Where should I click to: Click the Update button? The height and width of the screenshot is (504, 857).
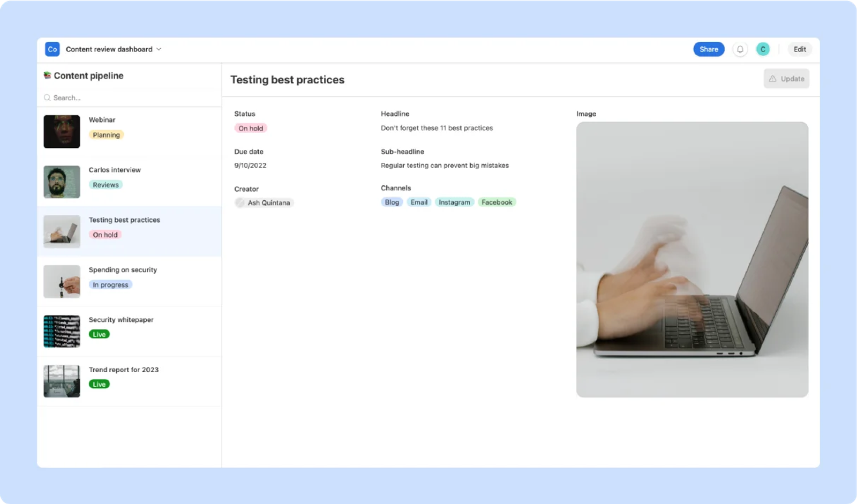point(786,79)
